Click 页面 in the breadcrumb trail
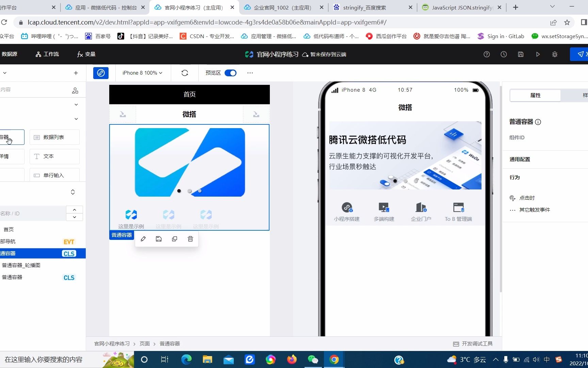This screenshot has width=588, height=368. (x=144, y=343)
